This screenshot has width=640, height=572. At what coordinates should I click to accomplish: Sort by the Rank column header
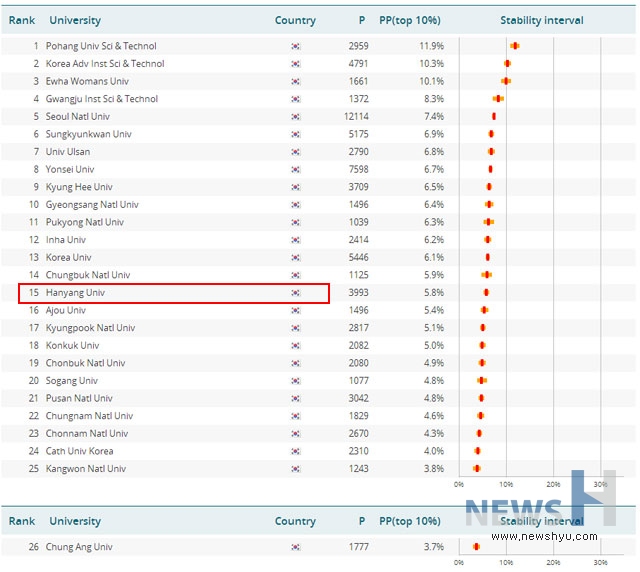point(22,20)
